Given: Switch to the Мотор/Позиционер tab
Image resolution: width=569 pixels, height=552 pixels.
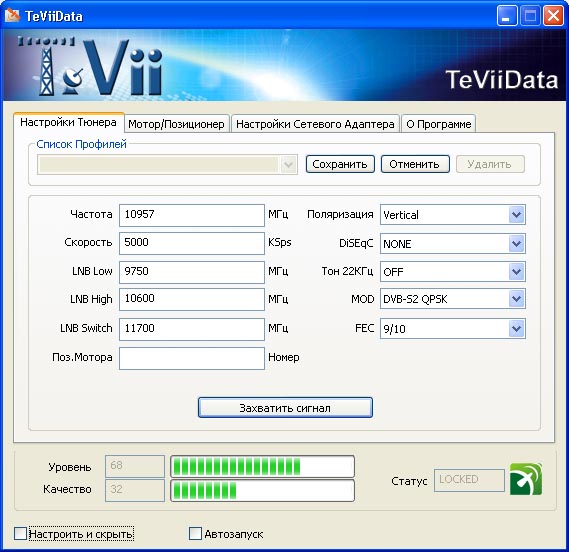Looking at the screenshot, I should coord(176,124).
